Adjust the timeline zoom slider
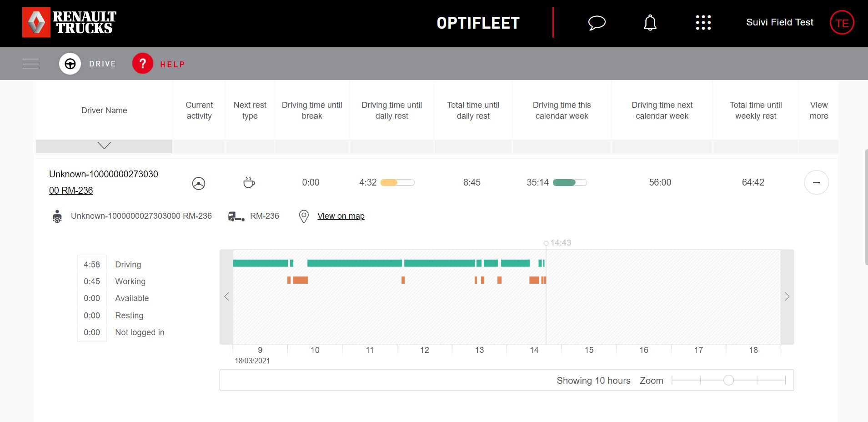This screenshot has height=422, width=868. coord(729,380)
